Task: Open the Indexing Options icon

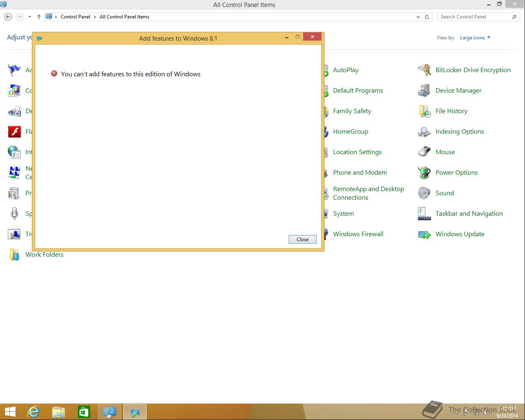Action: (x=424, y=132)
